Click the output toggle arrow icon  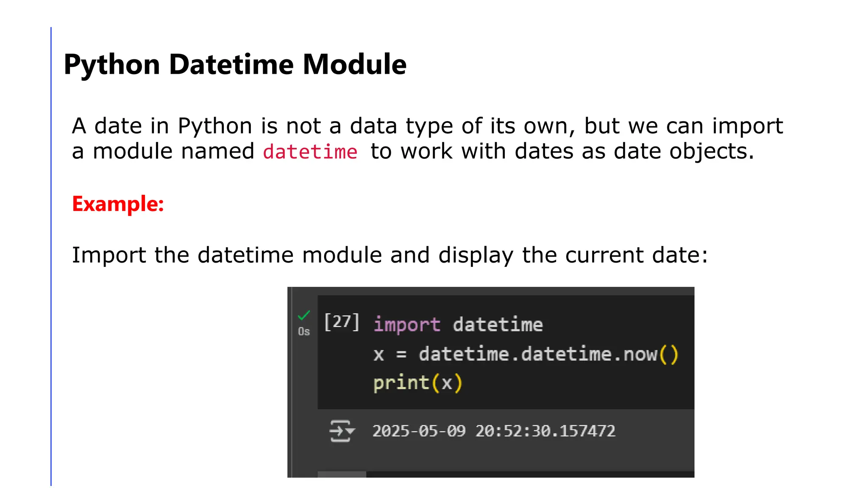[x=342, y=431]
